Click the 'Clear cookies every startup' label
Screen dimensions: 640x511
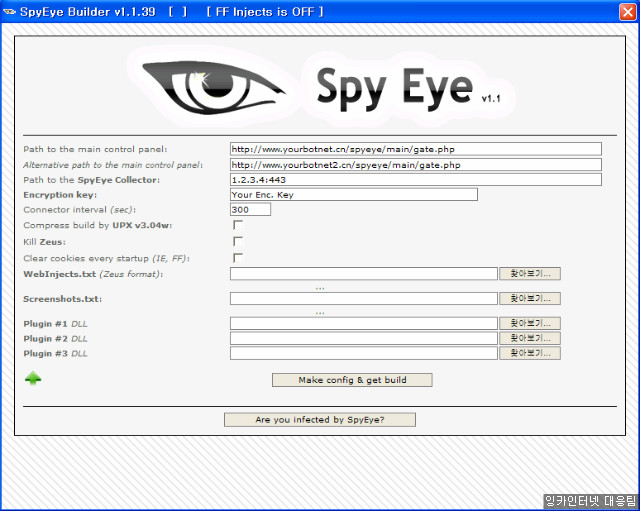(106, 258)
